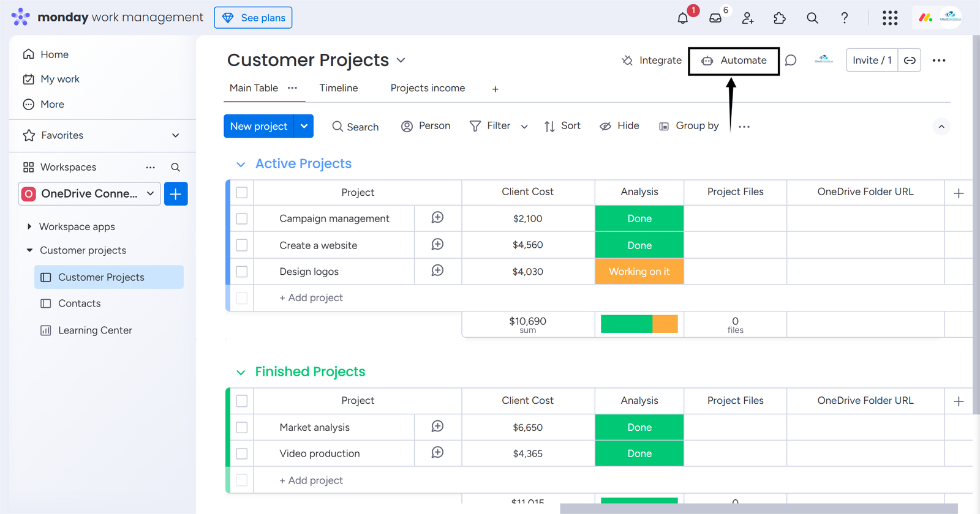Open more toolbar options after Group by
The image size is (980, 514).
744,127
